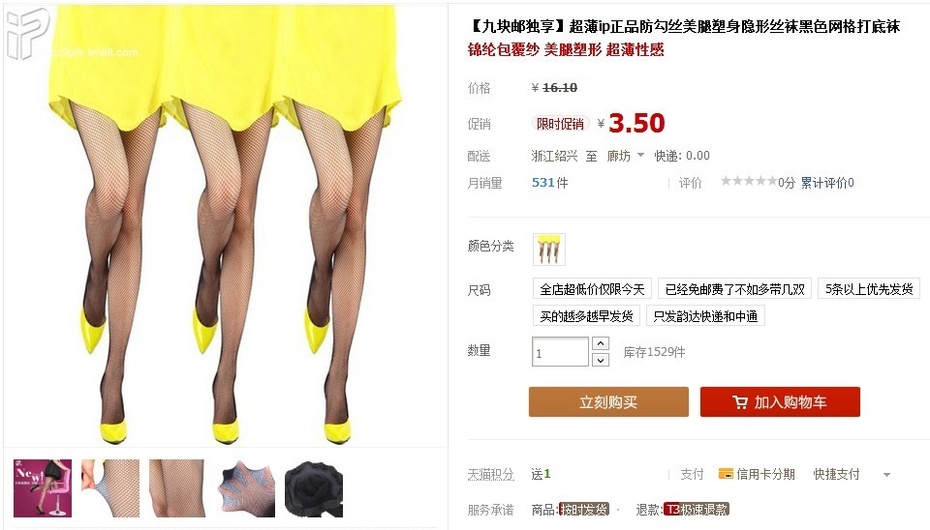Open the 累计评价 reviews link
Image resolution: width=930 pixels, height=530 pixels.
tap(827, 183)
